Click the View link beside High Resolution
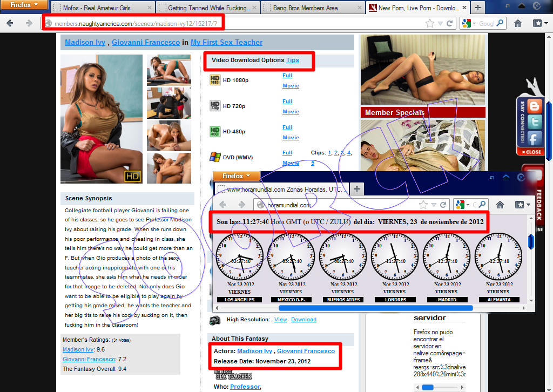Screen dimensions: 553x392 [x=280, y=320]
